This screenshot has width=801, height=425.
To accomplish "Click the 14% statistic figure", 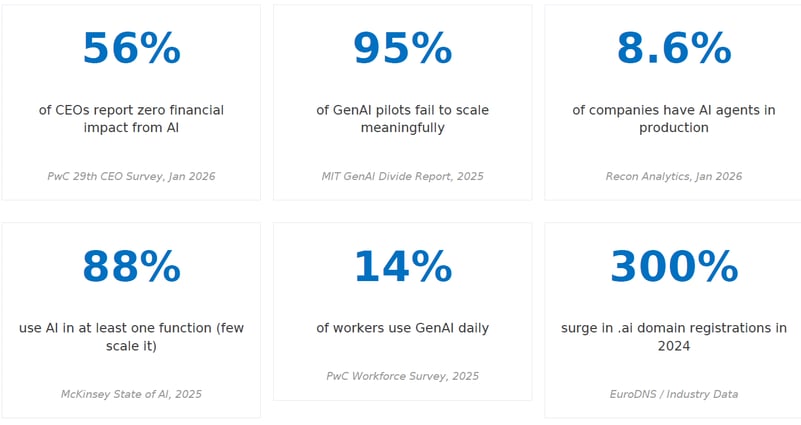I will [402, 267].
